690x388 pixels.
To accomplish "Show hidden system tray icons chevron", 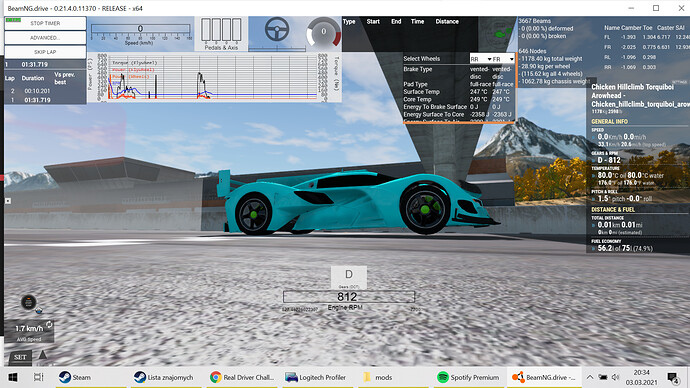I will pos(590,377).
